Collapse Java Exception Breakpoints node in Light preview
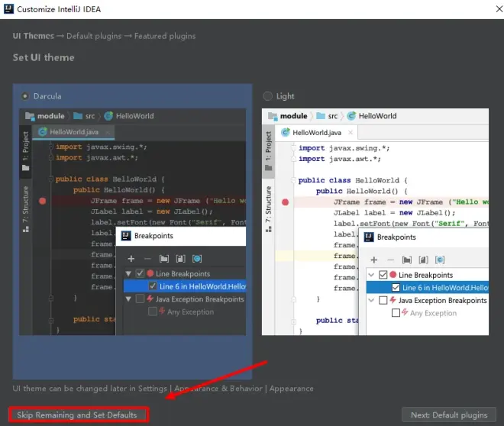 [371, 300]
